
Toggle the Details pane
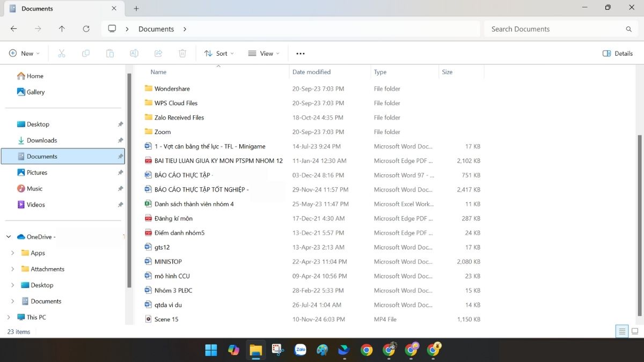tap(618, 54)
